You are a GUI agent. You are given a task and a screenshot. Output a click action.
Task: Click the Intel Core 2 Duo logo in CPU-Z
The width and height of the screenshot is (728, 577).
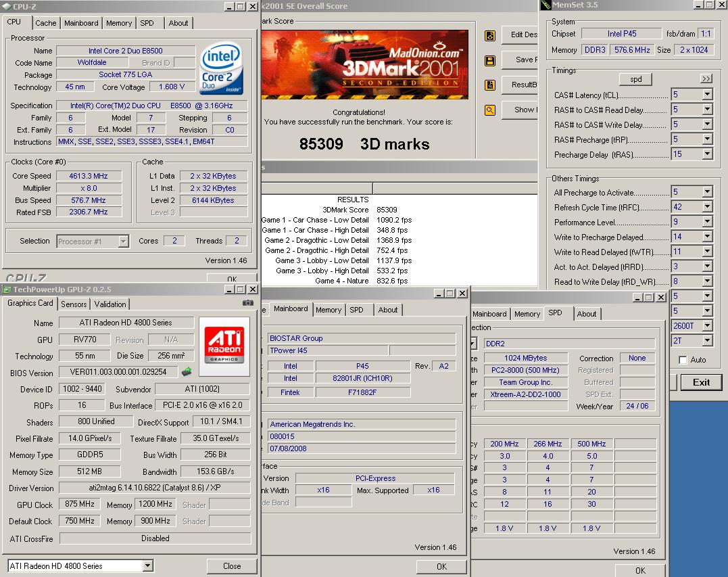222,69
